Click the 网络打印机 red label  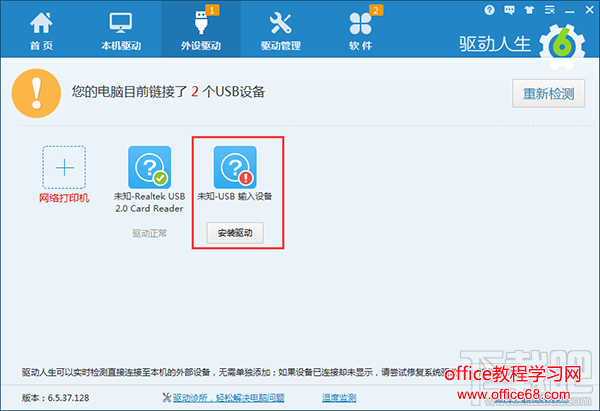[64, 198]
